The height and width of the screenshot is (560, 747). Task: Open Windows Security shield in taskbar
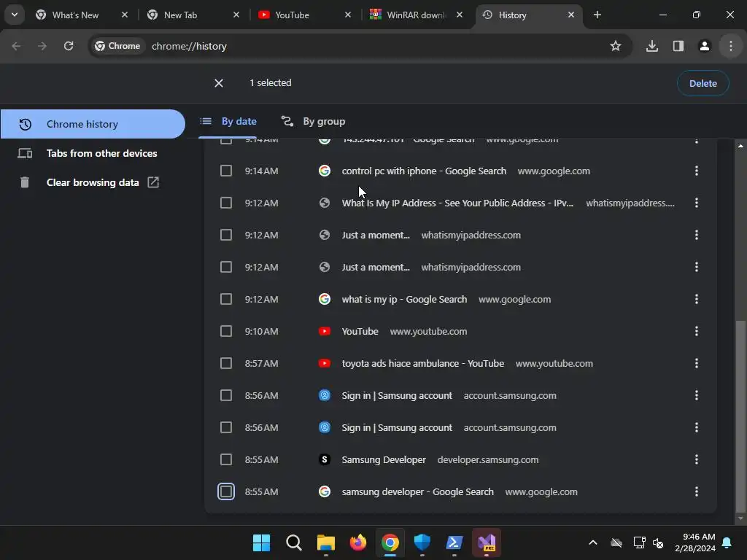coord(422,542)
